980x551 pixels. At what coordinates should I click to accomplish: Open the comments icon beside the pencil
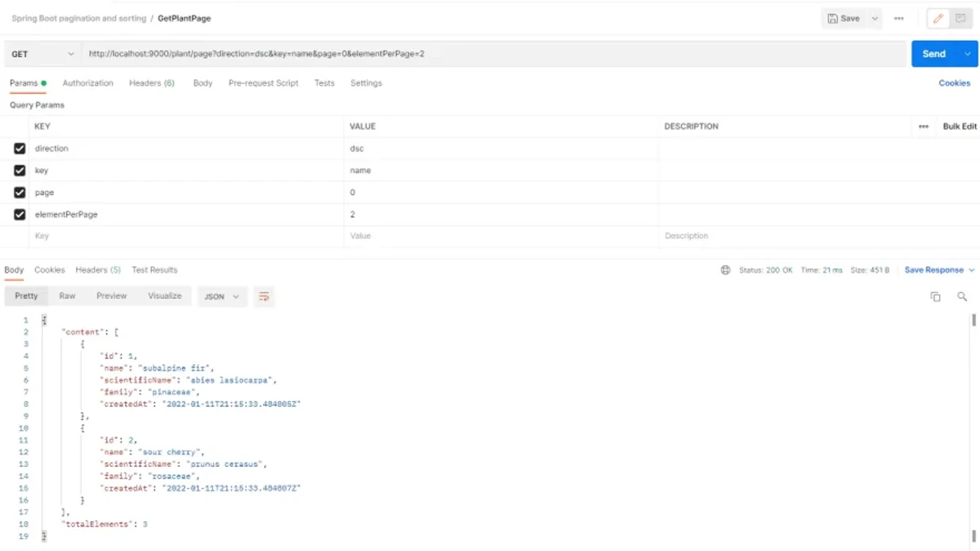[960, 19]
